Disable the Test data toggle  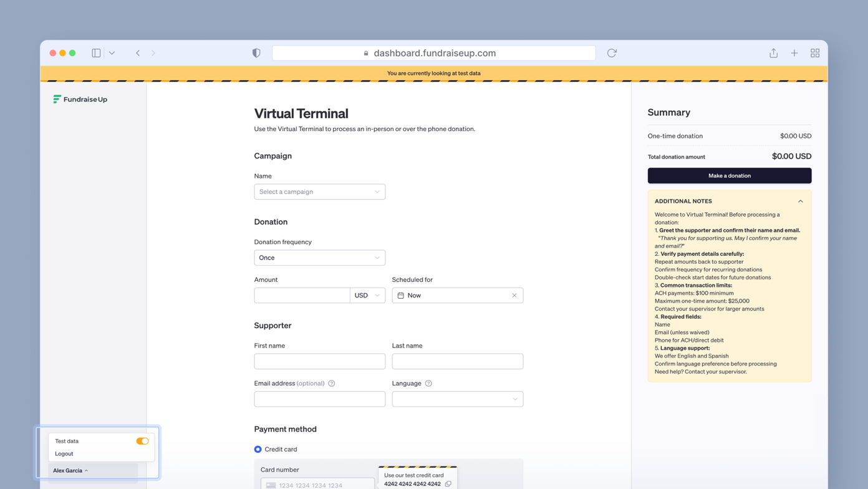pos(142,441)
